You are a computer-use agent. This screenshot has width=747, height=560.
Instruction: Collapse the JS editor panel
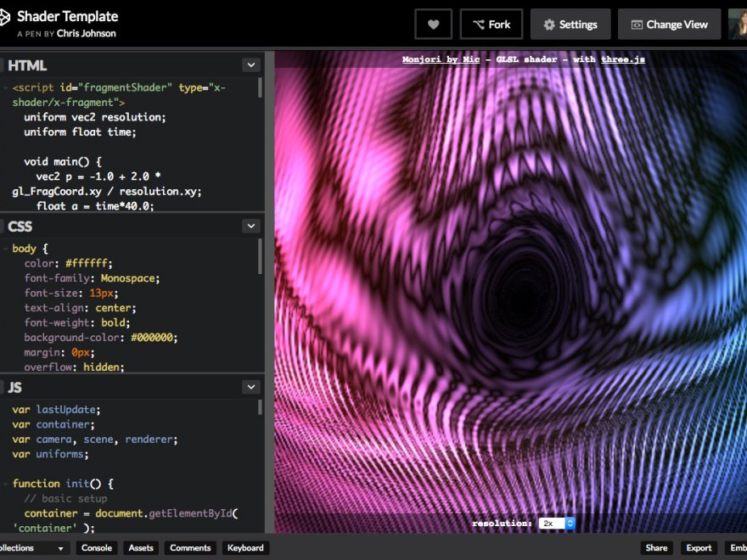tap(250, 386)
